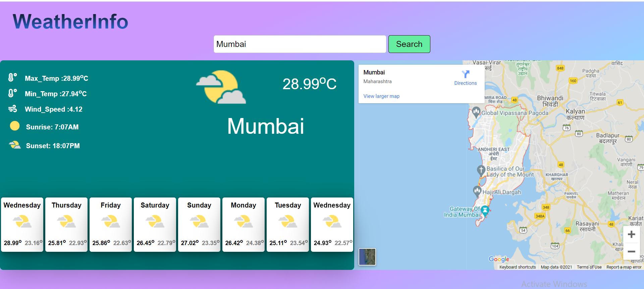This screenshot has height=289, width=644.
Task: Click Friday forecast weather icon
Action: pyautogui.click(x=111, y=222)
